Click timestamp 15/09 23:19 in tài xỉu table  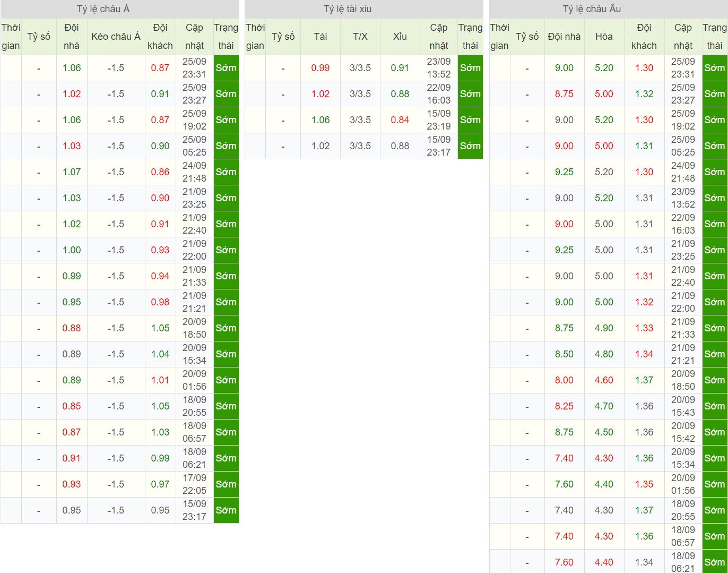pyautogui.click(x=439, y=120)
